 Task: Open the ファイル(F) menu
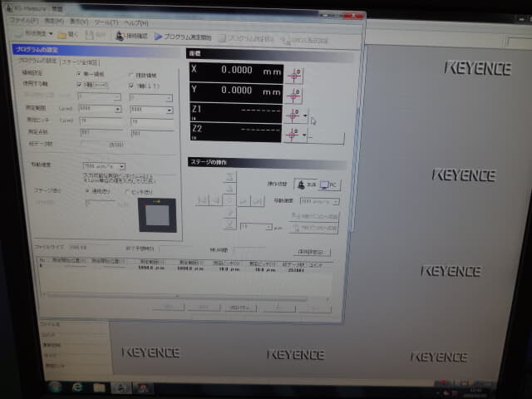click(x=24, y=21)
